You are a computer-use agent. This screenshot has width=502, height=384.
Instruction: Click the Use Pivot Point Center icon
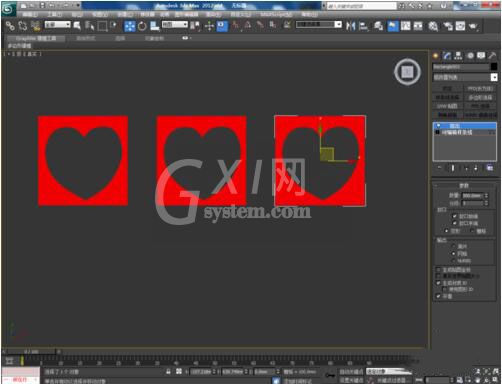click(x=196, y=26)
